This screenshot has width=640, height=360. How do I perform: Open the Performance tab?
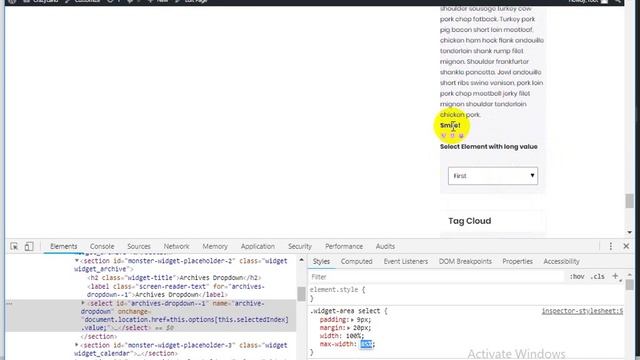pyautogui.click(x=344, y=246)
